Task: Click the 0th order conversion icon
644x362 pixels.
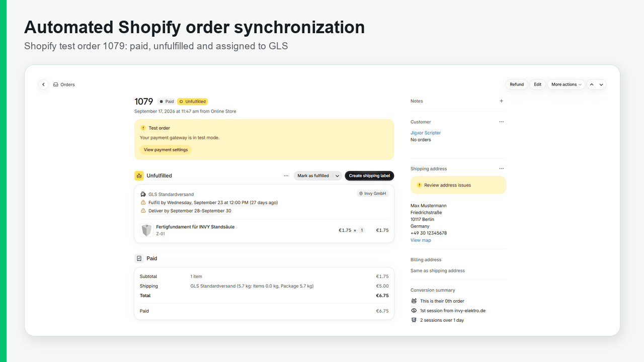Action: 414,301
